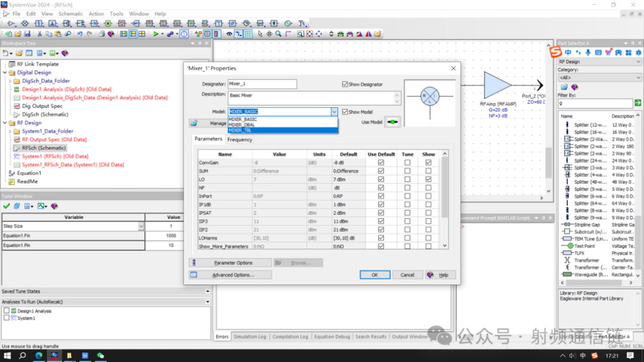Click the Cut scissors icon in toolbar
This screenshot has height=362, width=644.
(x=39, y=34)
